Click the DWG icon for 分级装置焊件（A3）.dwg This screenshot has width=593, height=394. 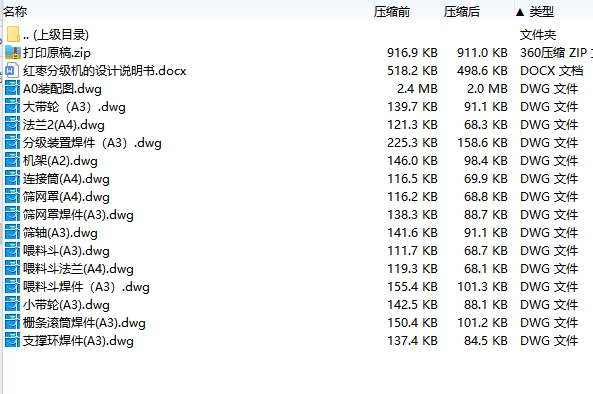12,143
